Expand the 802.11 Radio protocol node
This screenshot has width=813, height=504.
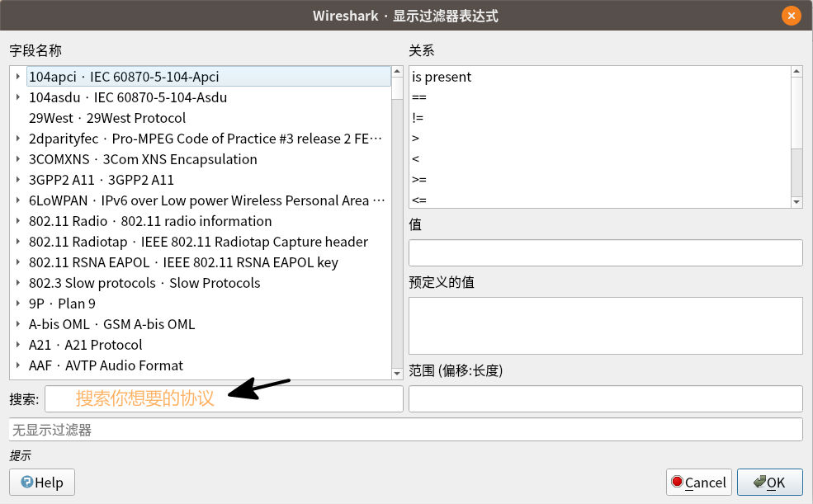[18, 221]
